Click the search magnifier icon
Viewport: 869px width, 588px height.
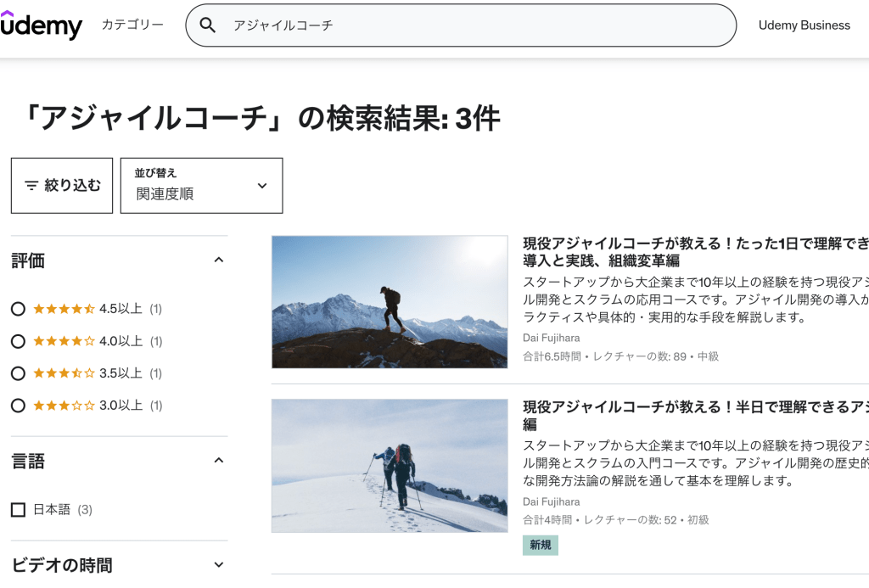[x=207, y=25]
